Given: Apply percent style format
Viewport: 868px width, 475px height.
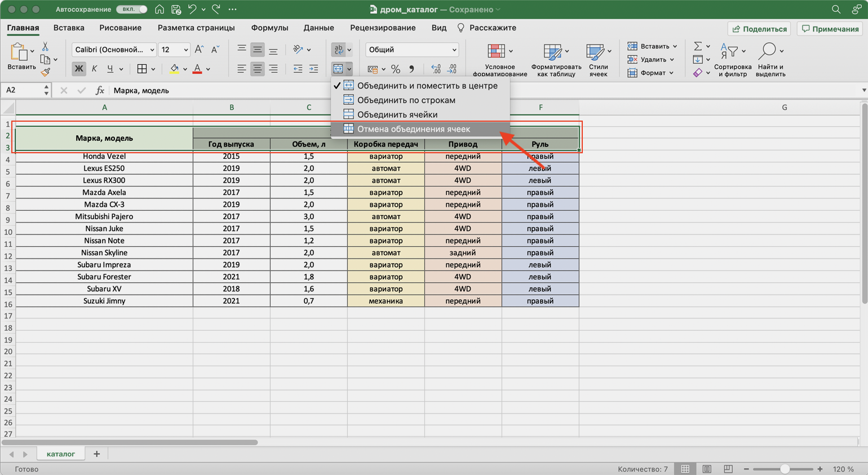Looking at the screenshot, I should (396, 69).
